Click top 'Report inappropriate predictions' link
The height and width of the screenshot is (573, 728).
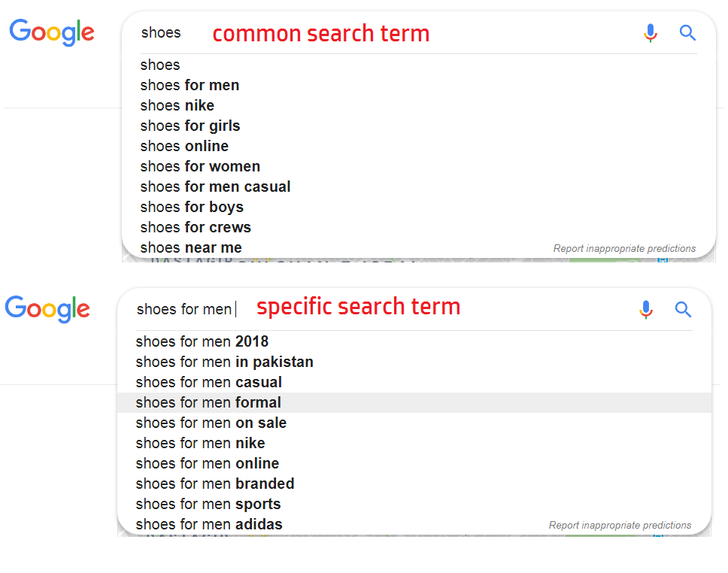(624, 248)
